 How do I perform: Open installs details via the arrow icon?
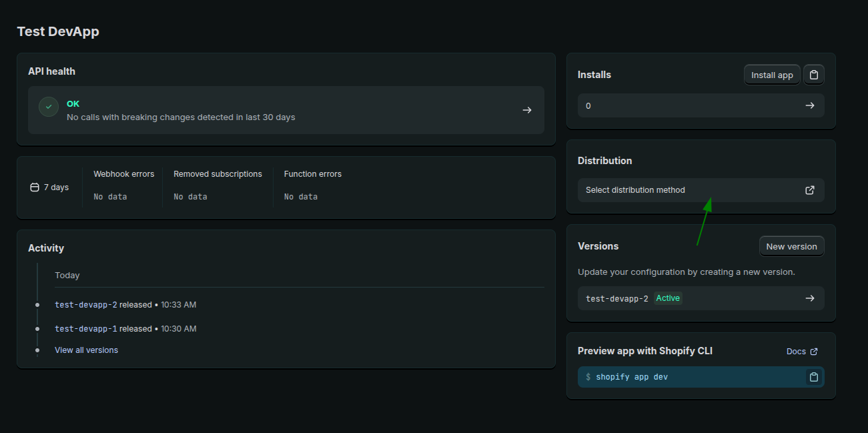(809, 105)
